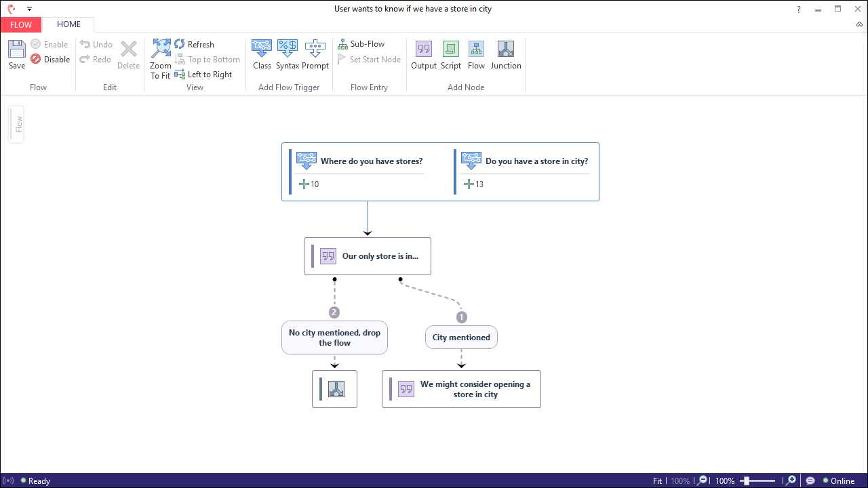Open the chat bubble icon in status bar
The width and height of the screenshot is (868, 488).
pos(810,481)
